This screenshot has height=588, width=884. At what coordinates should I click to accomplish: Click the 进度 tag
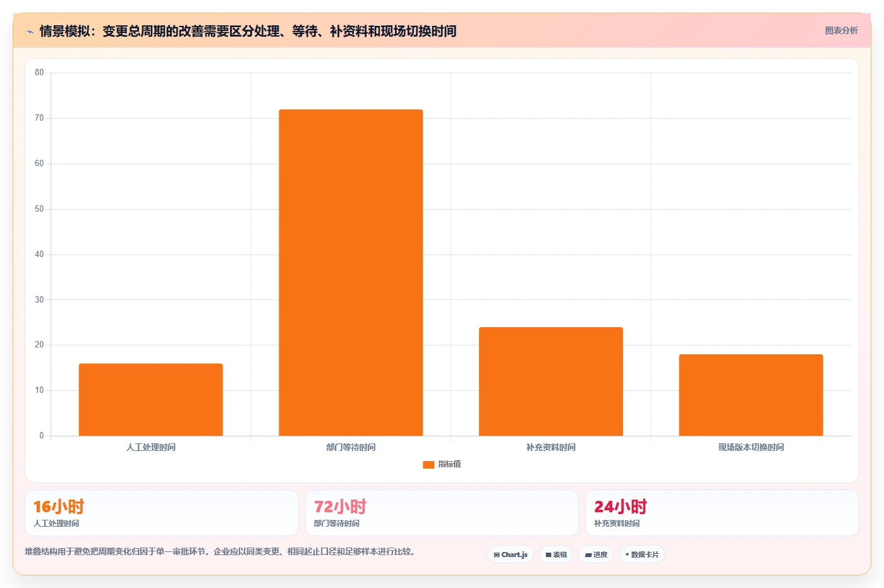point(596,555)
